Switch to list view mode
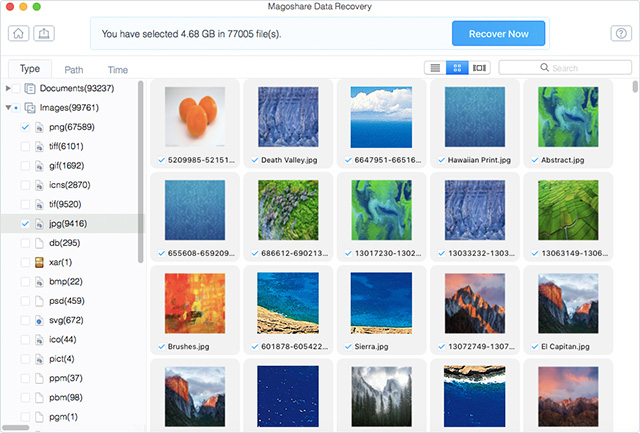Screen dimensions: 640x433 click(x=435, y=68)
